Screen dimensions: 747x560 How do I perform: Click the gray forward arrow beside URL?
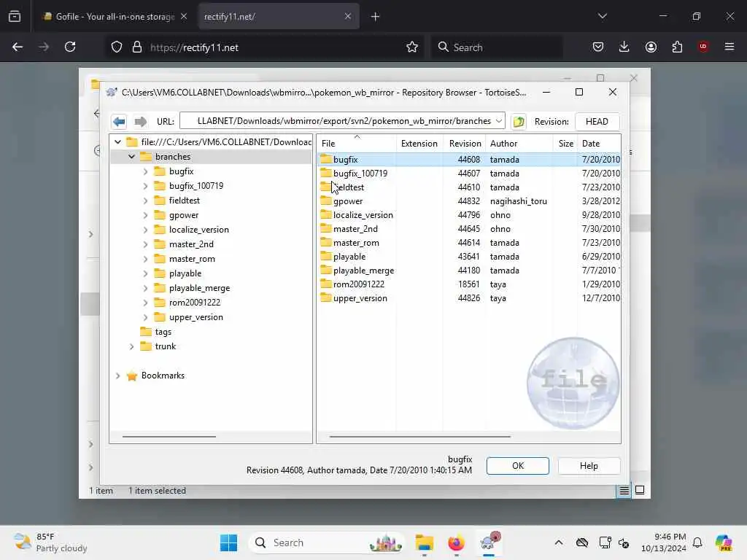[x=141, y=122]
